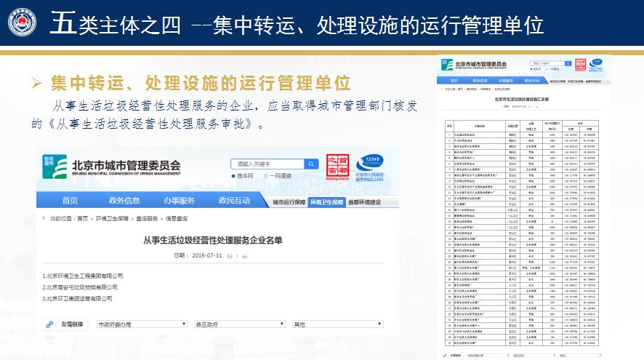
Task: Open the red 首都之窗 Beijing-China logo
Action: (x=337, y=167)
